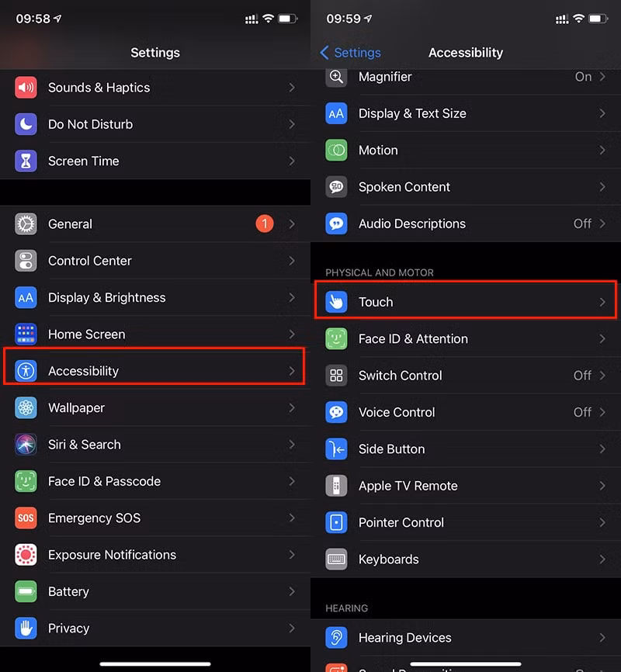Tap the Audio Descriptions bubble icon
Screen dimensions: 621x672
(336, 223)
